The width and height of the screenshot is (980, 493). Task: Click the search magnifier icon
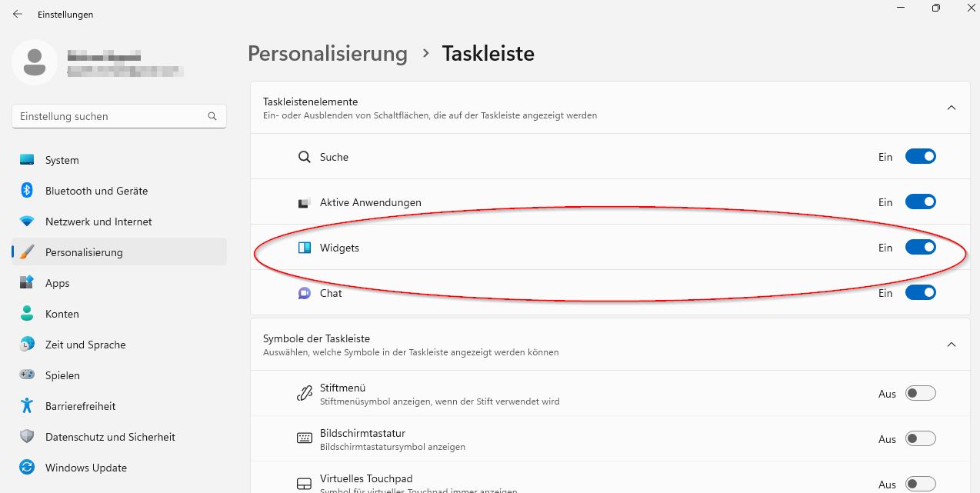click(212, 117)
